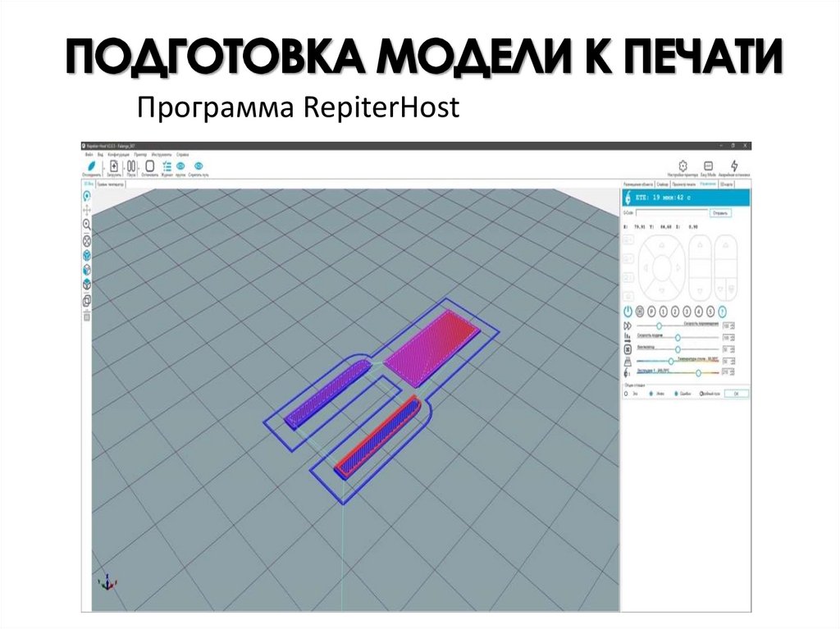The width and height of the screenshot is (840, 629).
Task: Open the manual control (Управление) tab
Action: click(708, 184)
